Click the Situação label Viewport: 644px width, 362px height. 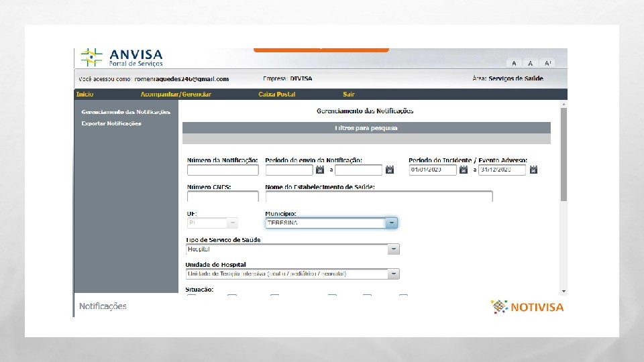pyautogui.click(x=199, y=290)
